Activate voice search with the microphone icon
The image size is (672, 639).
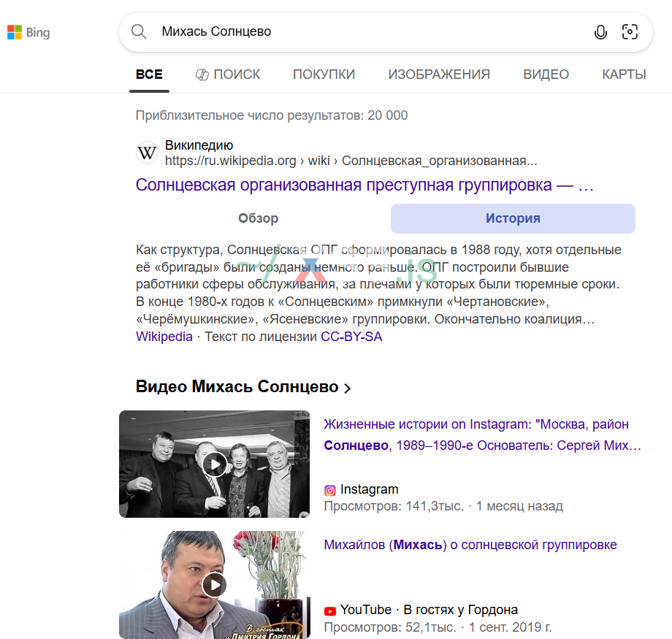600,32
